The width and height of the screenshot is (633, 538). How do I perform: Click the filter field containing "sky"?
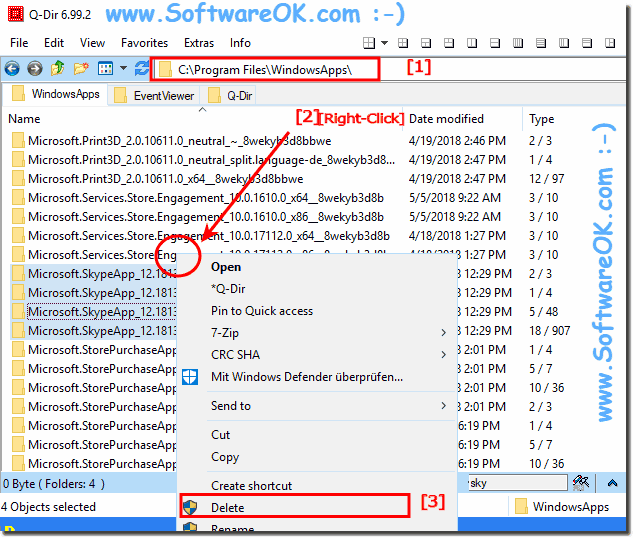[518, 483]
